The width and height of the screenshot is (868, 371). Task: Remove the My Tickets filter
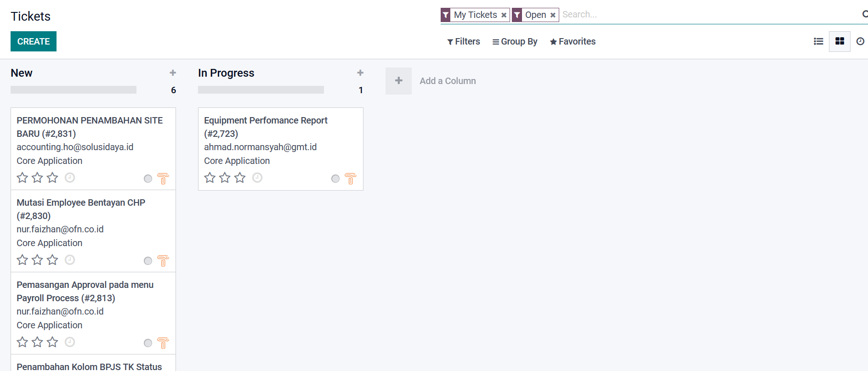click(x=504, y=15)
